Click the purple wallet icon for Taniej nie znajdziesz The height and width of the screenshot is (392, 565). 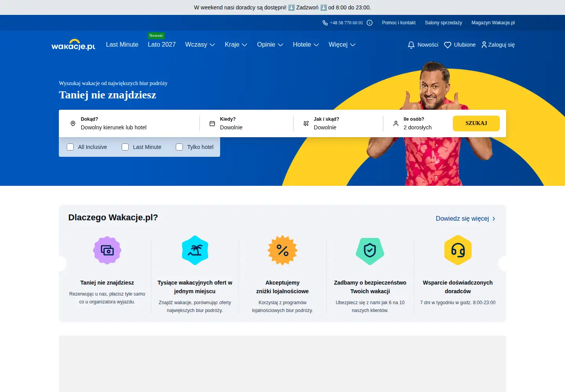[x=107, y=250]
